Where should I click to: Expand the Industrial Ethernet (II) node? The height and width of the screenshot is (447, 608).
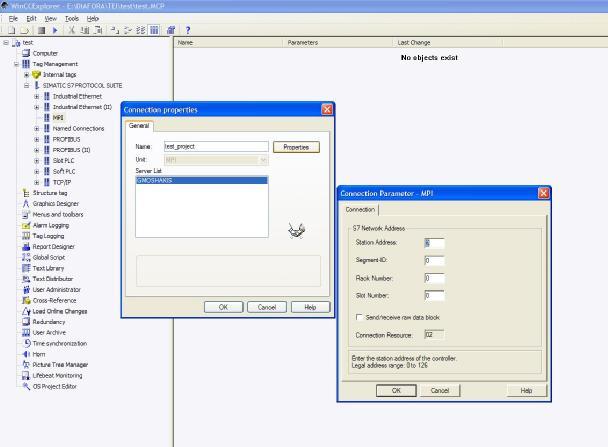[37, 107]
